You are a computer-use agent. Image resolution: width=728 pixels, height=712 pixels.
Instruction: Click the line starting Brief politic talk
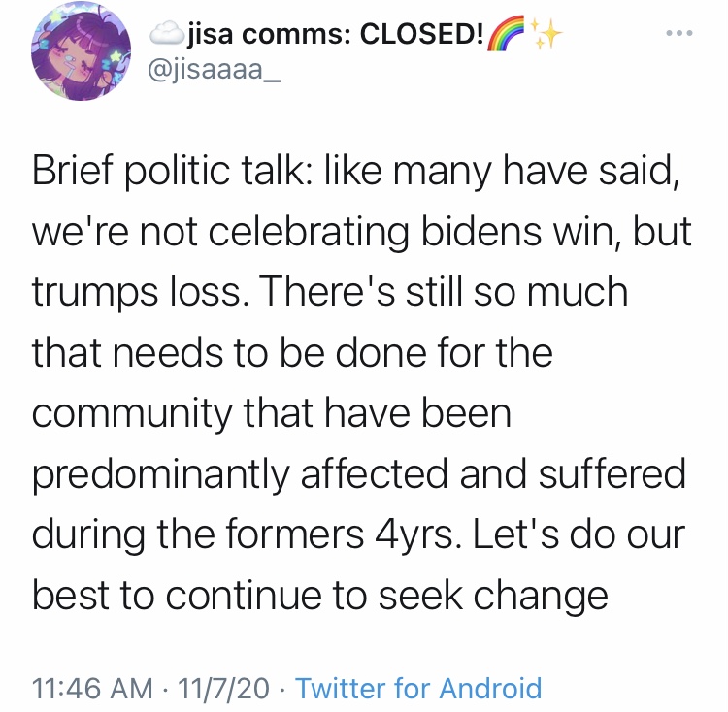[x=356, y=171]
